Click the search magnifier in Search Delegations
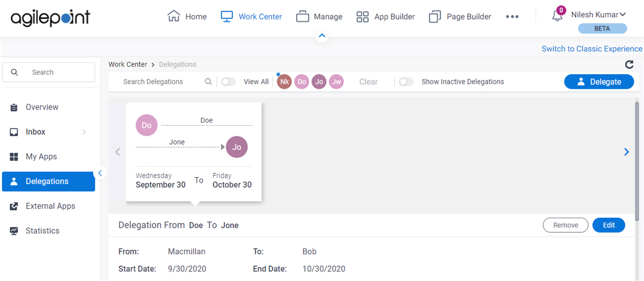 click(x=208, y=81)
